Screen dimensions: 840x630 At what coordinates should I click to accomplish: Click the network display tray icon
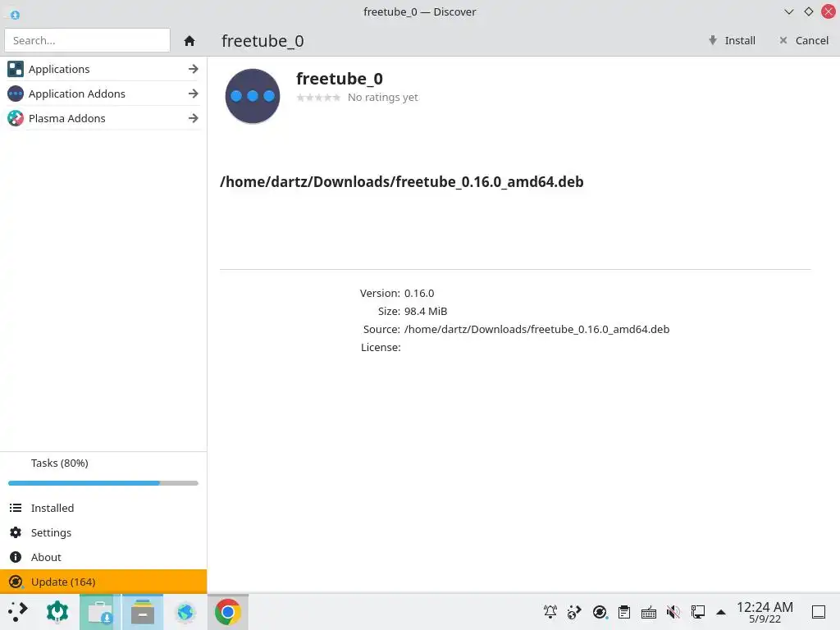698,612
